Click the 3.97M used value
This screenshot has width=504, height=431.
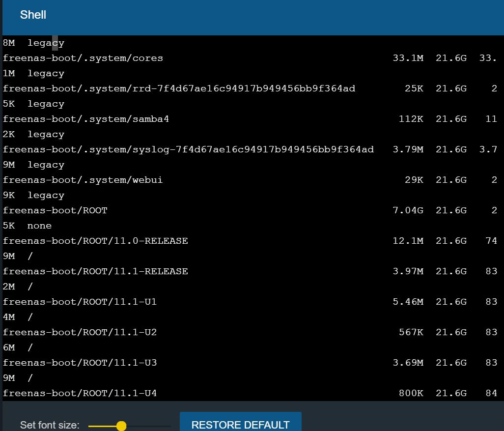408,271
